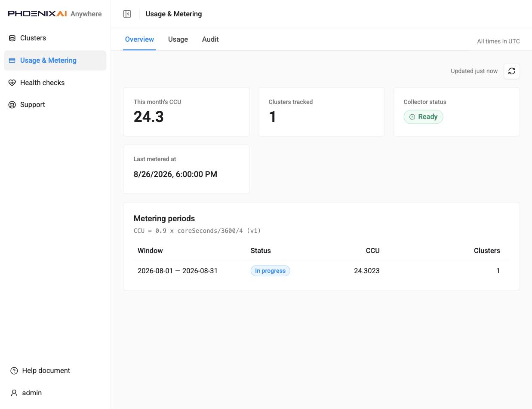Click the refresh icon button
532x409 pixels.
[x=512, y=71]
